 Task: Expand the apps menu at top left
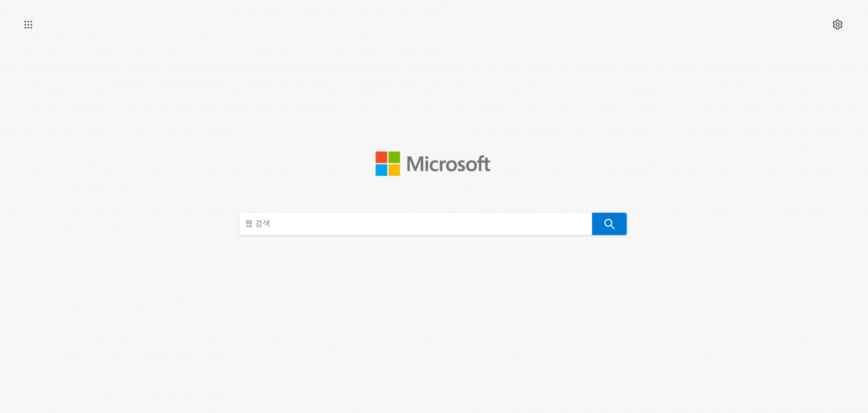point(28,24)
